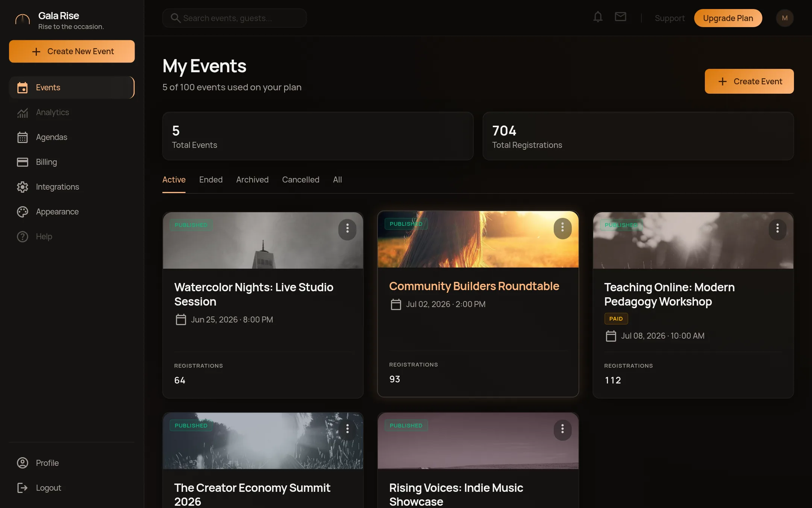Click the Appearance palette icon

point(23,212)
